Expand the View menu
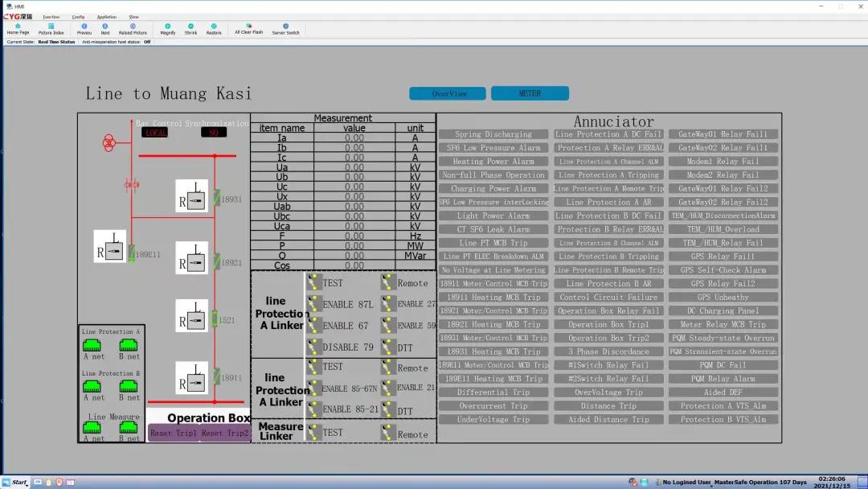The height and width of the screenshot is (489, 868). click(133, 16)
